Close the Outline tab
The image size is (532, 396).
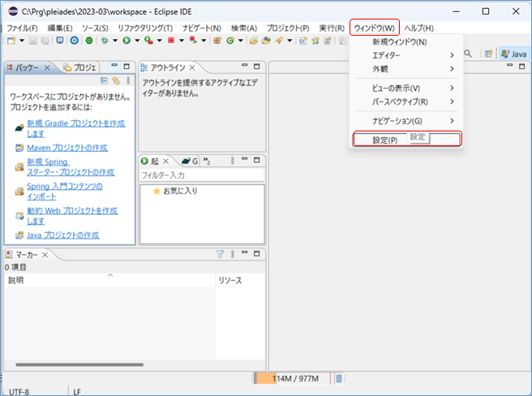tap(192, 67)
